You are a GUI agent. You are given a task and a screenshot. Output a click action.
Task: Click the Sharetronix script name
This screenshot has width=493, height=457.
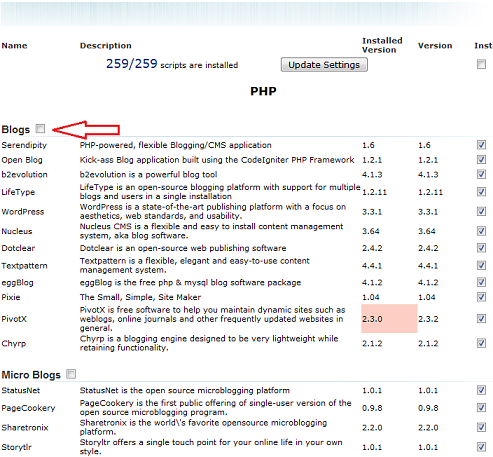pyautogui.click(x=25, y=428)
